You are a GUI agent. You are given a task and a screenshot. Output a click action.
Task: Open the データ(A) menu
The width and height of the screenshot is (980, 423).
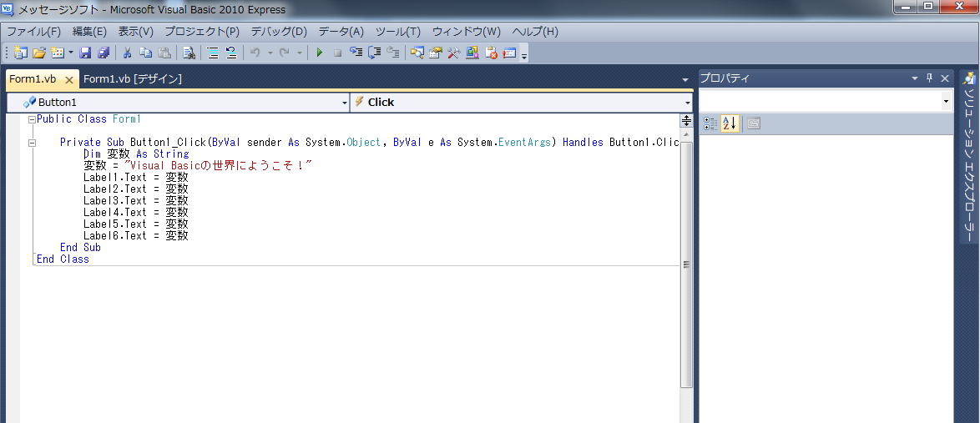pyautogui.click(x=341, y=31)
